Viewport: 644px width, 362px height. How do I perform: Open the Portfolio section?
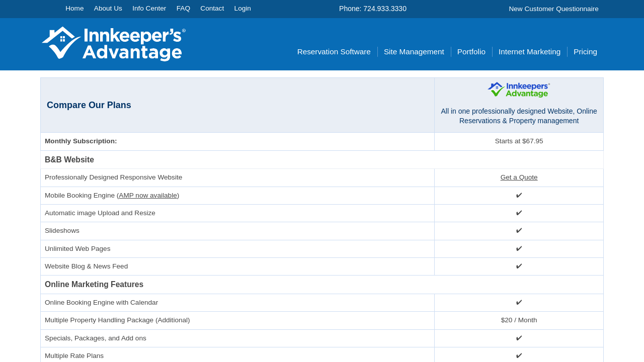471,52
